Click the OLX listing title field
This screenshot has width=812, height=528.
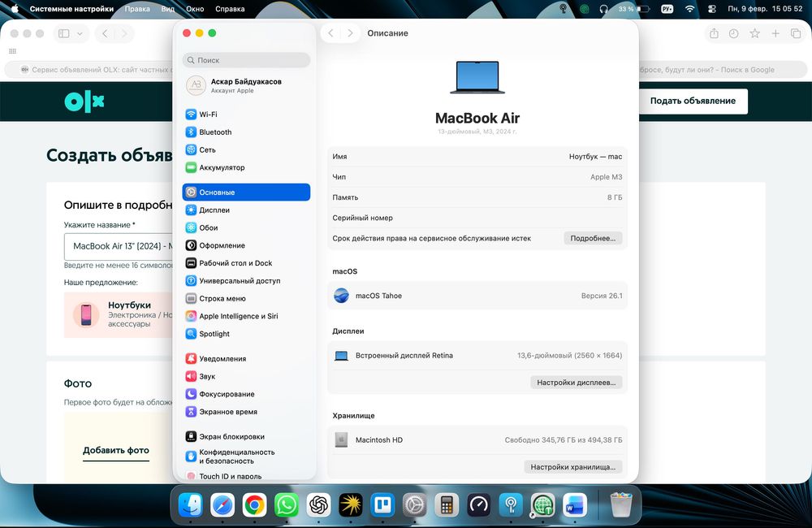[x=119, y=246]
